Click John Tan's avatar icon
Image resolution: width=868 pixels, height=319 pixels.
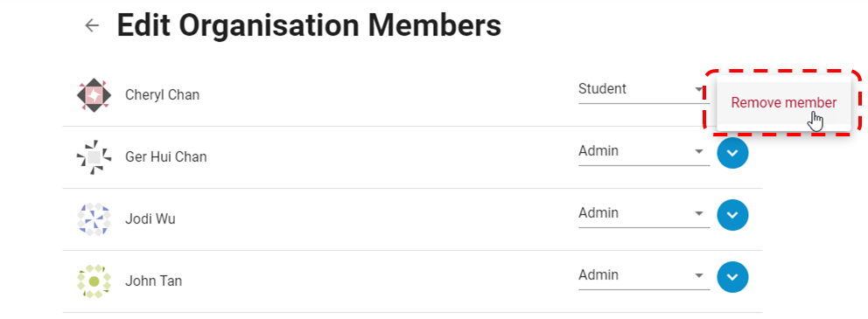click(x=94, y=281)
